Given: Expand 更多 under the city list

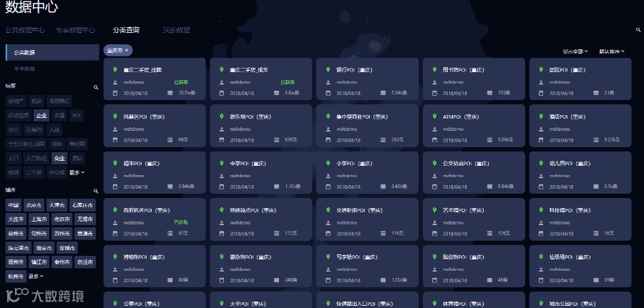Looking at the screenshot, I should [x=36, y=277].
